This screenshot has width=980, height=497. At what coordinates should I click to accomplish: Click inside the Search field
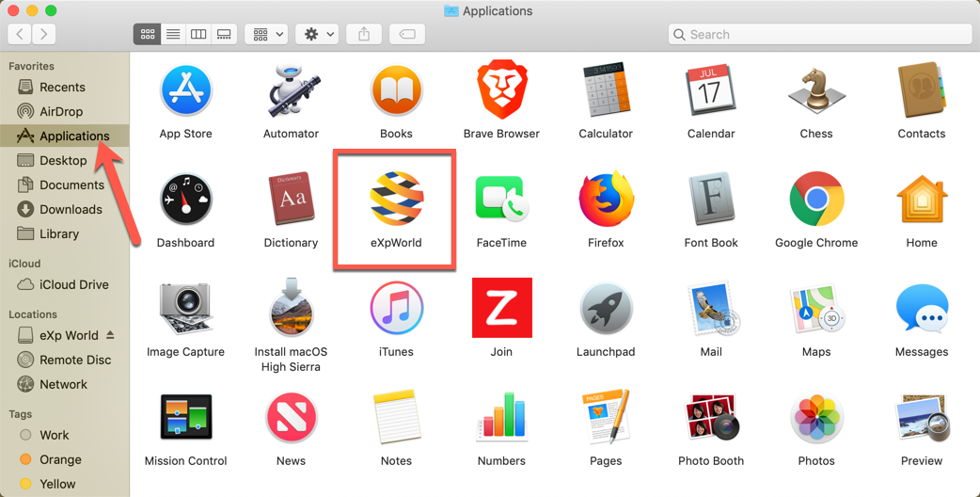[x=820, y=35]
